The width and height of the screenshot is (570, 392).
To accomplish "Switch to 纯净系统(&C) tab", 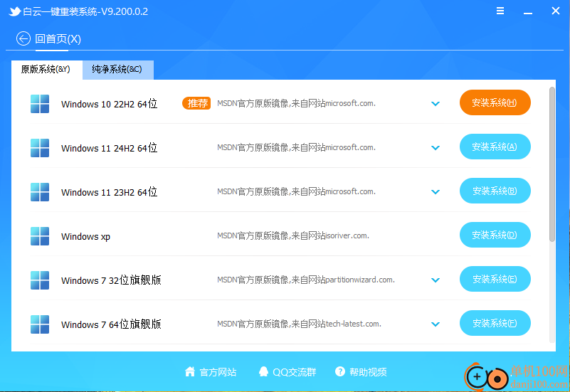I will [118, 70].
